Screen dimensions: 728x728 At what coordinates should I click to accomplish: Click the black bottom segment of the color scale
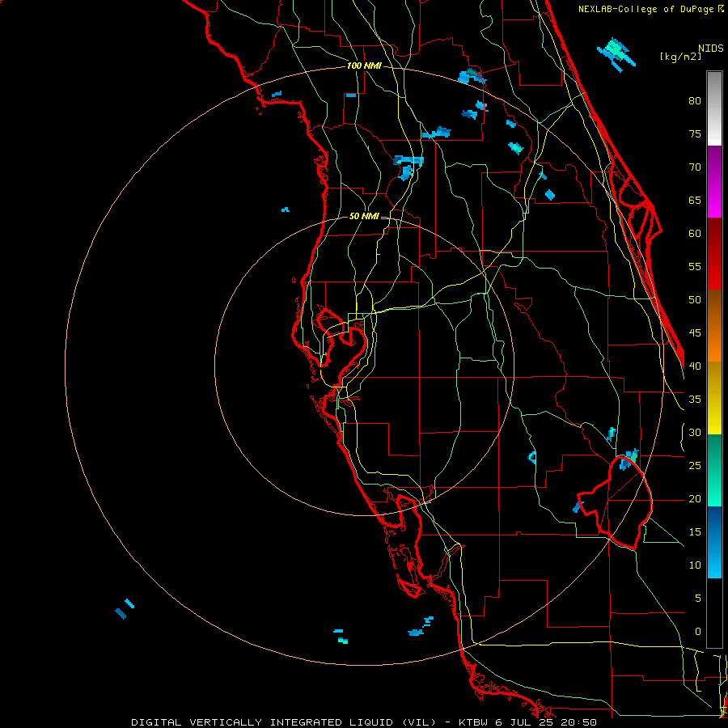pos(714,613)
